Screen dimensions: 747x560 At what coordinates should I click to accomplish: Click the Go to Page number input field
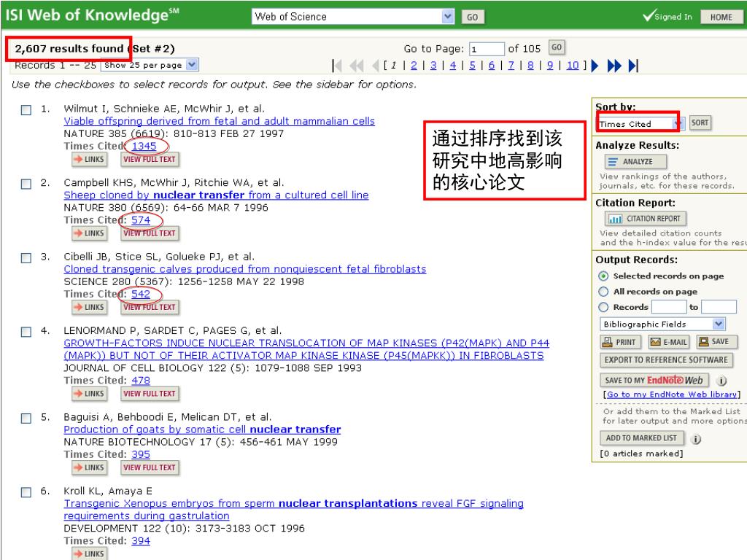(x=487, y=49)
